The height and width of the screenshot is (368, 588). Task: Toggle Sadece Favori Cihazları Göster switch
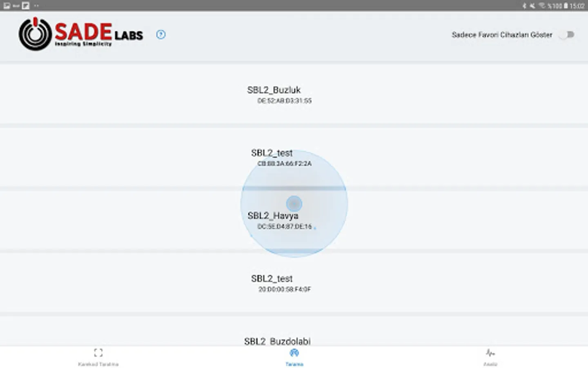tap(567, 35)
